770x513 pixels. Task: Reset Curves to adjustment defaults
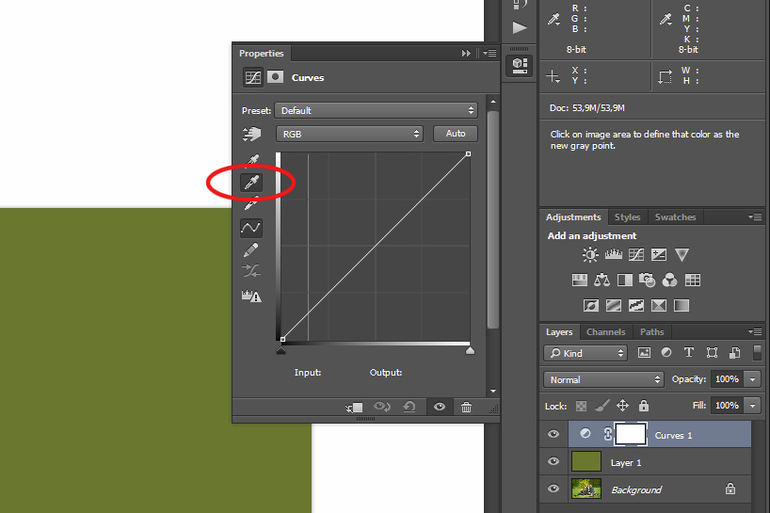[x=409, y=408]
